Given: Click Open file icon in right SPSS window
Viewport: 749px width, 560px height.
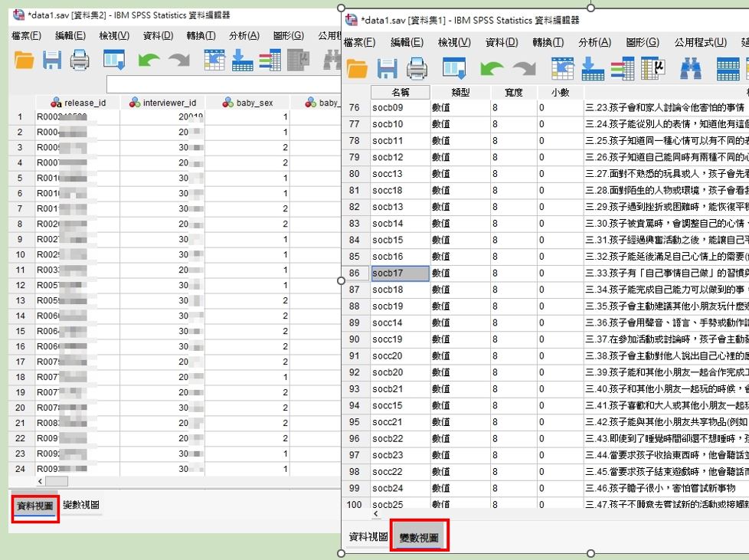Looking at the screenshot, I should tap(357, 70).
